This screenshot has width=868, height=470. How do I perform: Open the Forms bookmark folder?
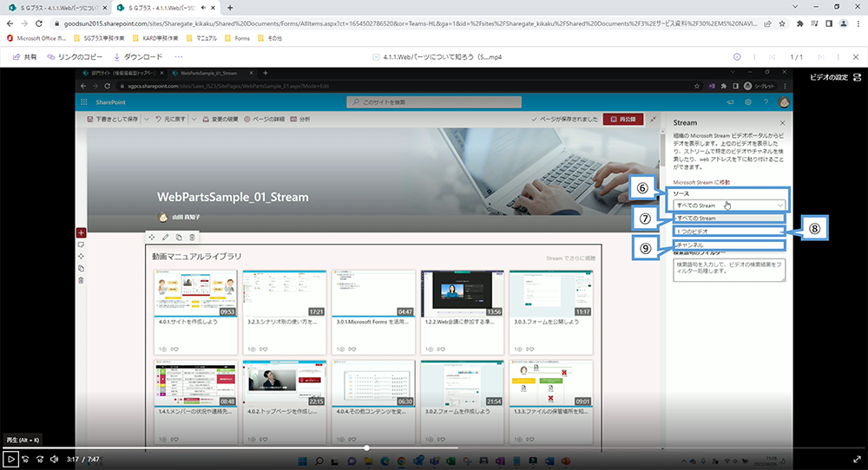[x=238, y=38]
